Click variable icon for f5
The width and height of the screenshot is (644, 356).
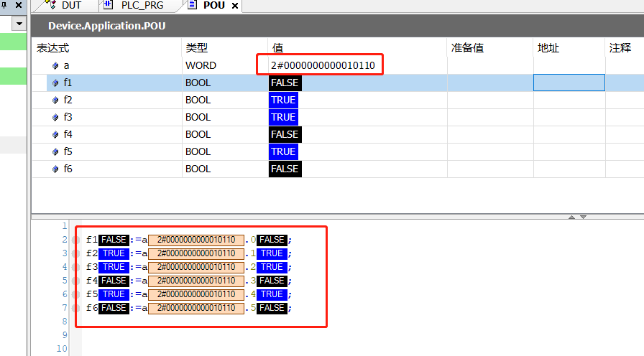coord(55,151)
